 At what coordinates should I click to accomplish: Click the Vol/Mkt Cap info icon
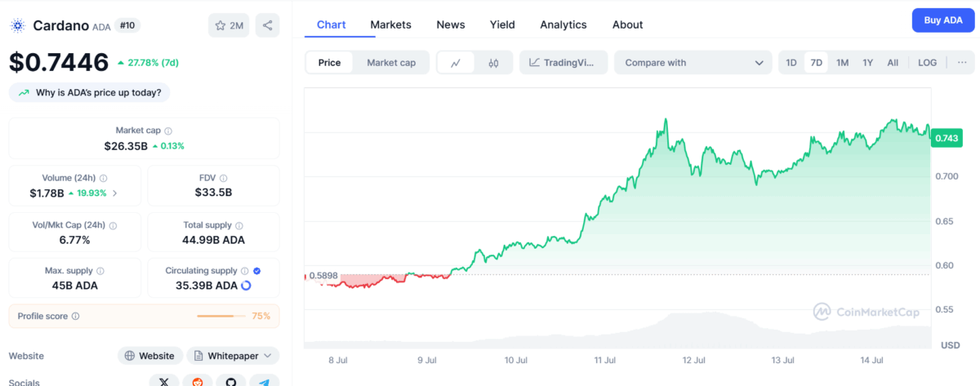[113, 225]
